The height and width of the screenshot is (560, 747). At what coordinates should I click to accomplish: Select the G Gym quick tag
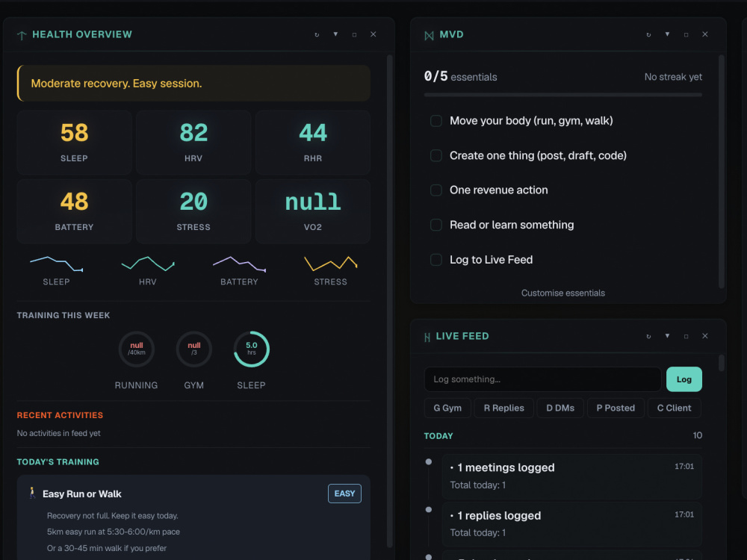[447, 408]
